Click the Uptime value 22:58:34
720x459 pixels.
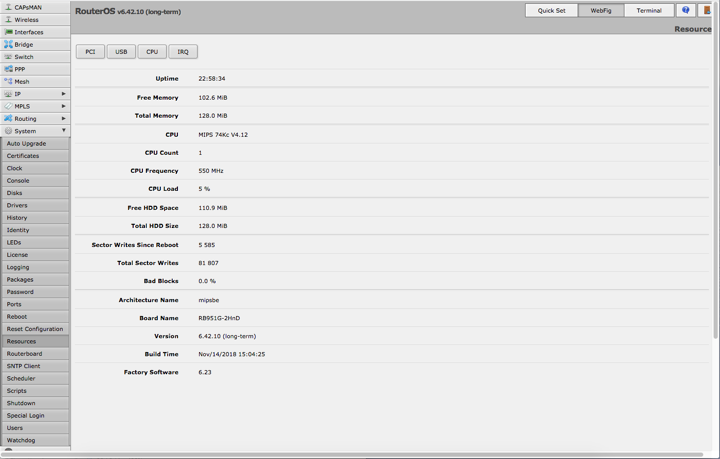point(212,79)
